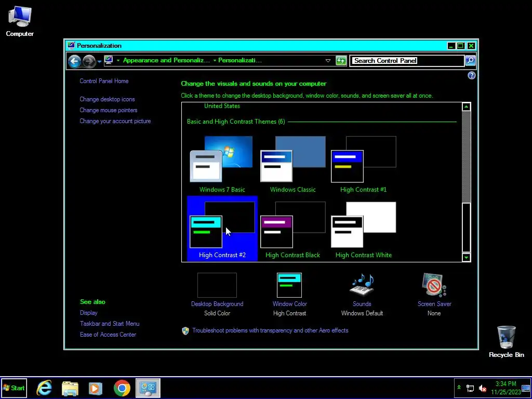Screen dimensions: 532x399
Task: Focus the Search Control Panel field
Action: tap(407, 61)
